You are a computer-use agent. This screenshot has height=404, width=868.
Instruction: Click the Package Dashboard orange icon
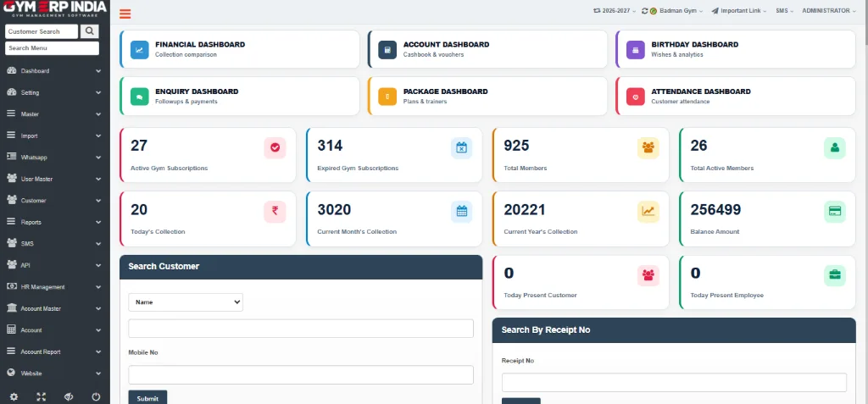(x=387, y=97)
